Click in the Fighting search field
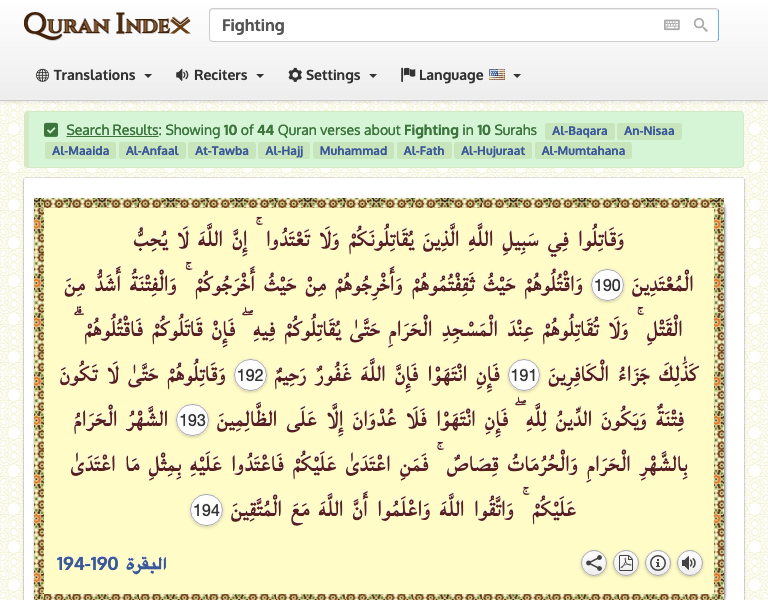The height and width of the screenshot is (600, 768). tap(430, 25)
